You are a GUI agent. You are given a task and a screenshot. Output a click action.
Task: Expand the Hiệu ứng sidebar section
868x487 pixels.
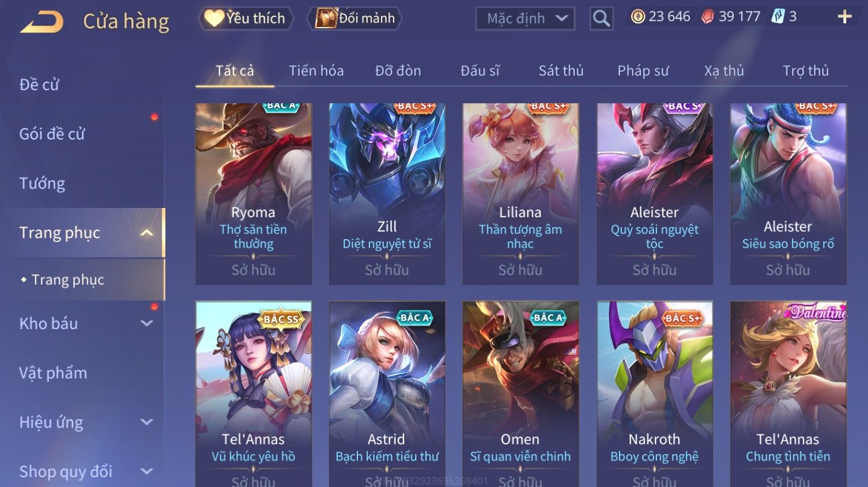[147, 422]
